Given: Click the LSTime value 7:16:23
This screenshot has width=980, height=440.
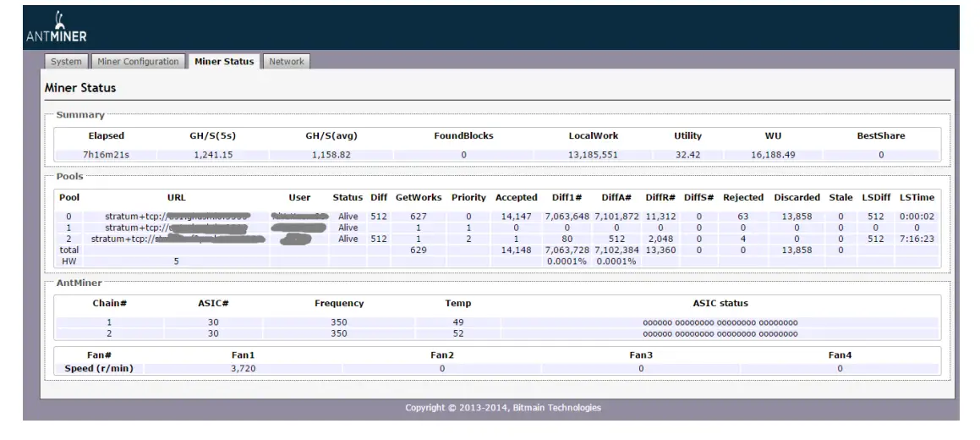Looking at the screenshot, I should point(917,239).
